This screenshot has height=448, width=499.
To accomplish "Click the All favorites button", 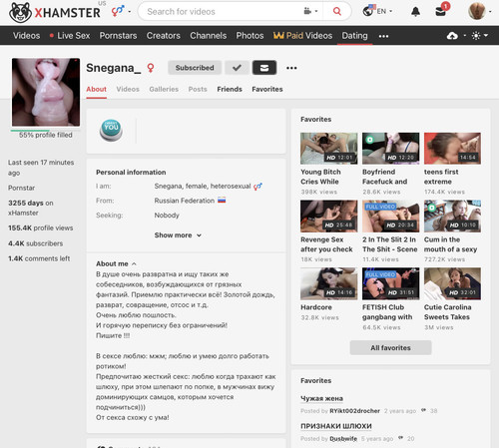I will (x=390, y=347).
